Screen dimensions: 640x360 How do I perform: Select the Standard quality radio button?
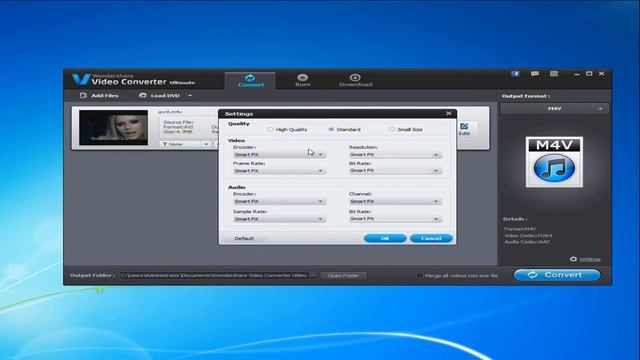pyautogui.click(x=331, y=129)
